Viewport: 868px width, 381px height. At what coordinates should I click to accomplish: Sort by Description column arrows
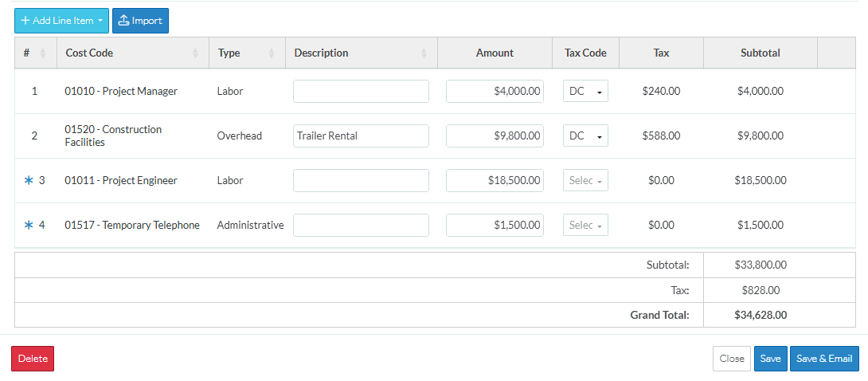tap(424, 53)
